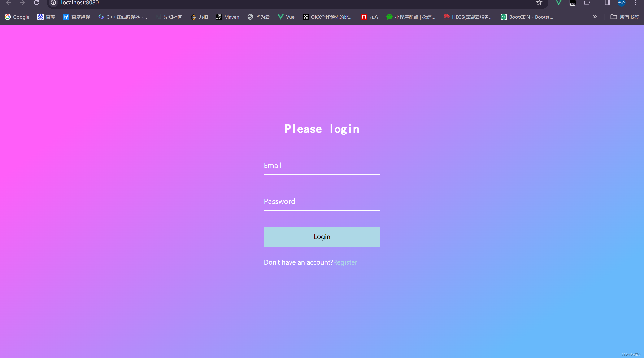The height and width of the screenshot is (358, 644).
Task: Click the bookmark star icon
Action: pos(538,3)
